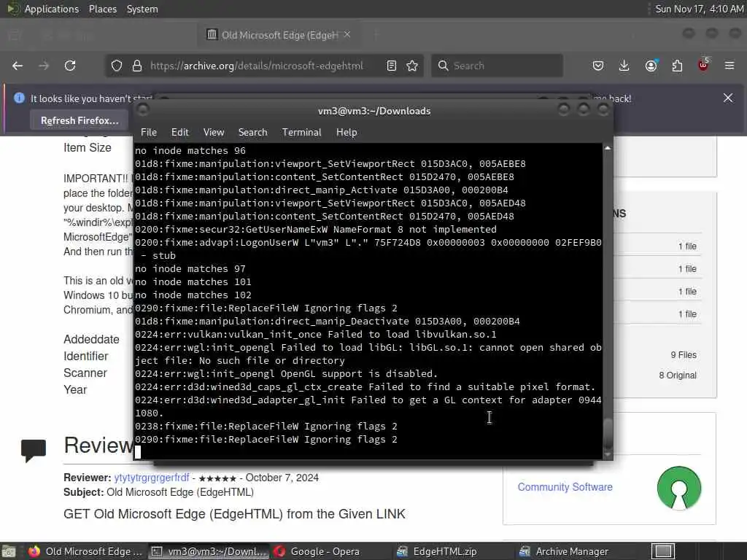The image size is (747, 560).
Task: Switch to Old Microsoft Edge taskbar item
Action: pyautogui.click(x=85, y=551)
